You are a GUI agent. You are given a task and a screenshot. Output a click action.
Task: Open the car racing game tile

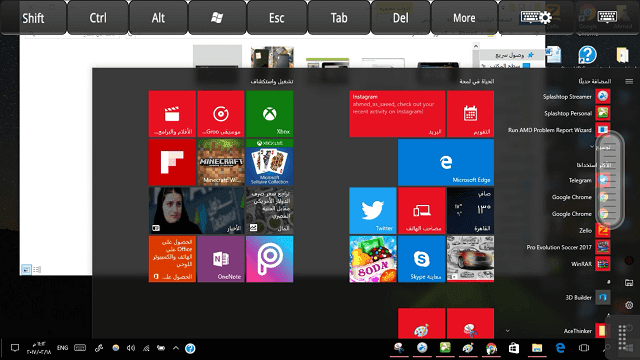click(470, 259)
